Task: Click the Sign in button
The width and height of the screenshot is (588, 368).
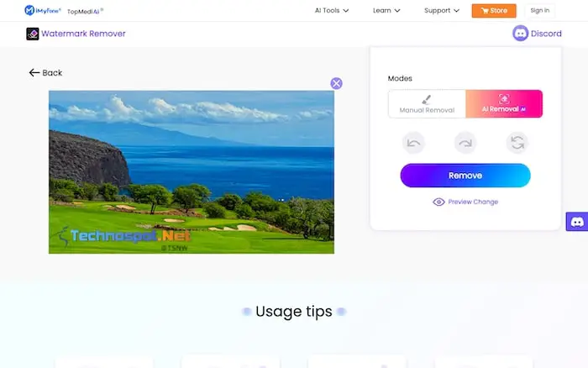Action: click(x=539, y=11)
